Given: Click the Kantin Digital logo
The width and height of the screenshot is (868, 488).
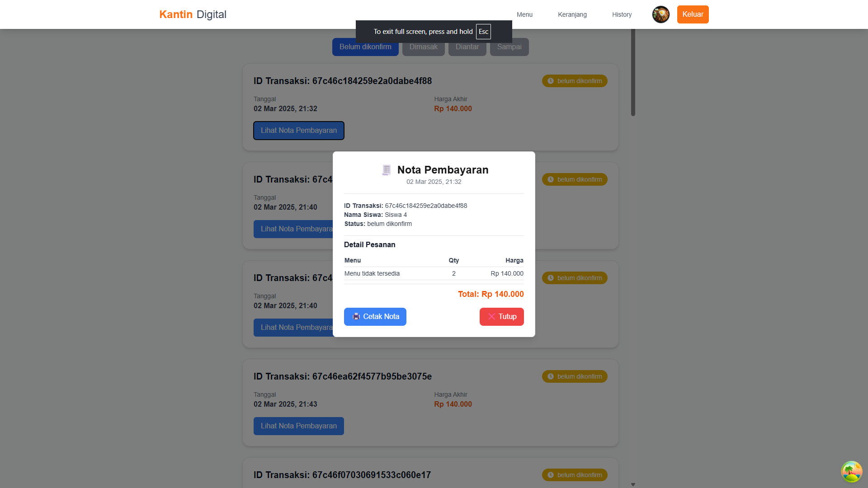Looking at the screenshot, I should [x=193, y=14].
